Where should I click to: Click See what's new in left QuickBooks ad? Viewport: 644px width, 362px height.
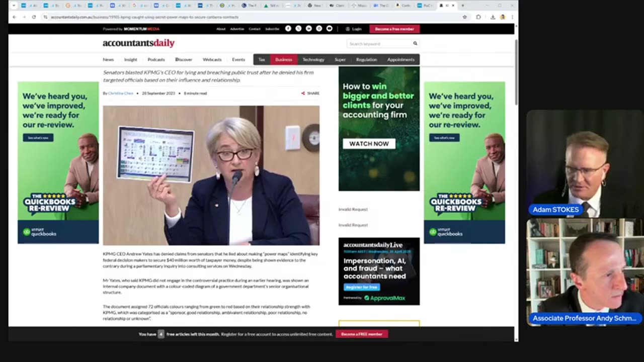click(38, 138)
